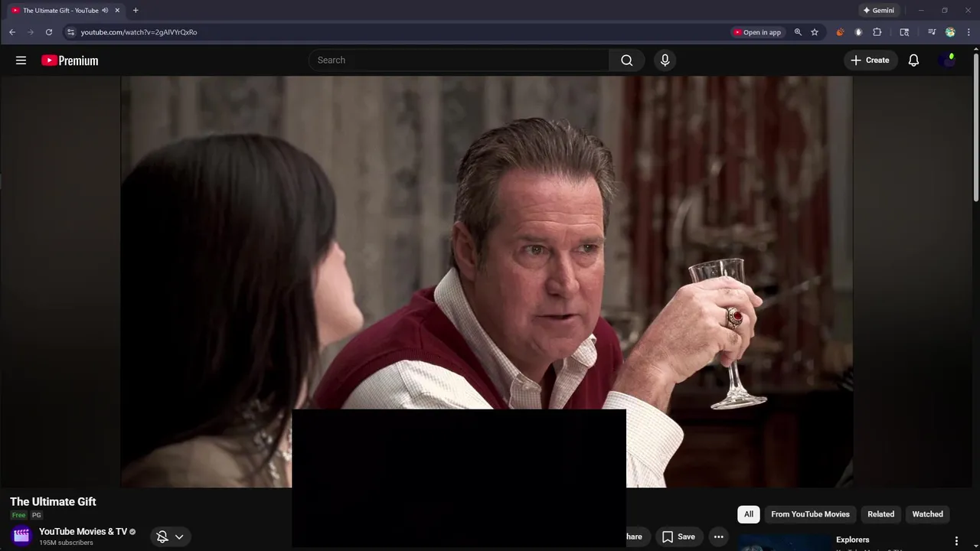Mute tab using the speaker icon

pos(105,11)
